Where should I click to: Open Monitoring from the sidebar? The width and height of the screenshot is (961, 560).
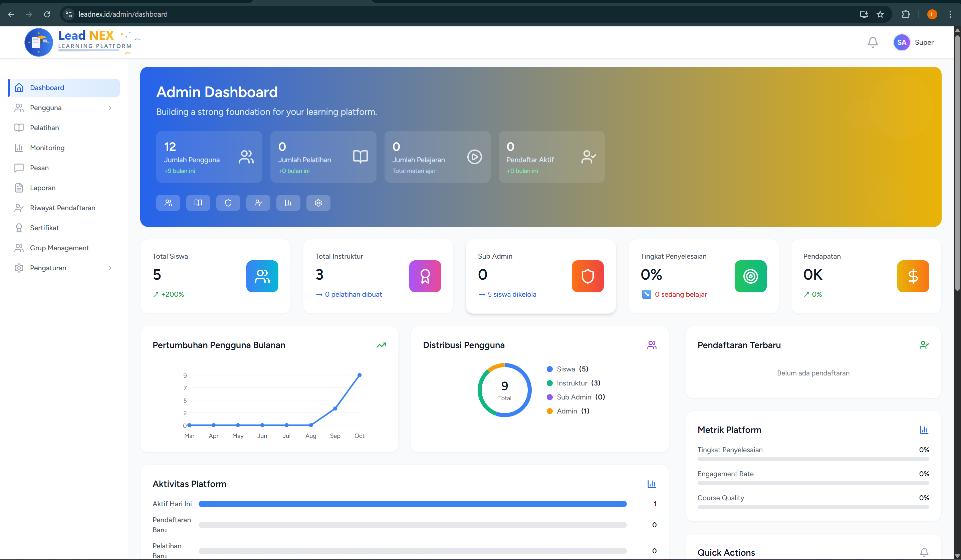(x=47, y=148)
